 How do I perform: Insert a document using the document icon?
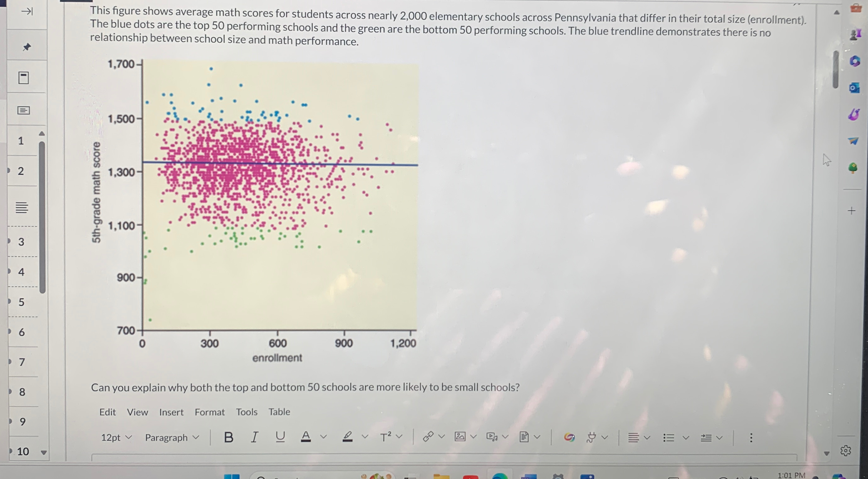(524, 437)
